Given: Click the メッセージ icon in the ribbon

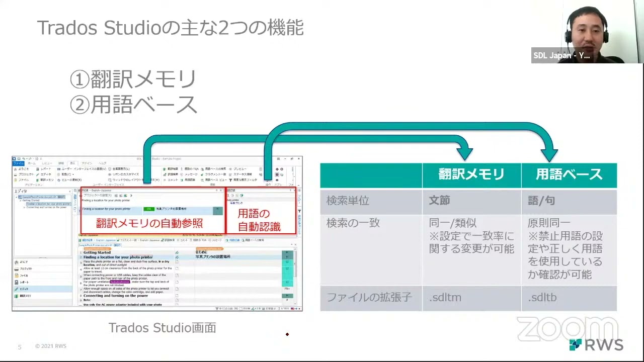Looking at the screenshot, I should [x=182, y=174].
